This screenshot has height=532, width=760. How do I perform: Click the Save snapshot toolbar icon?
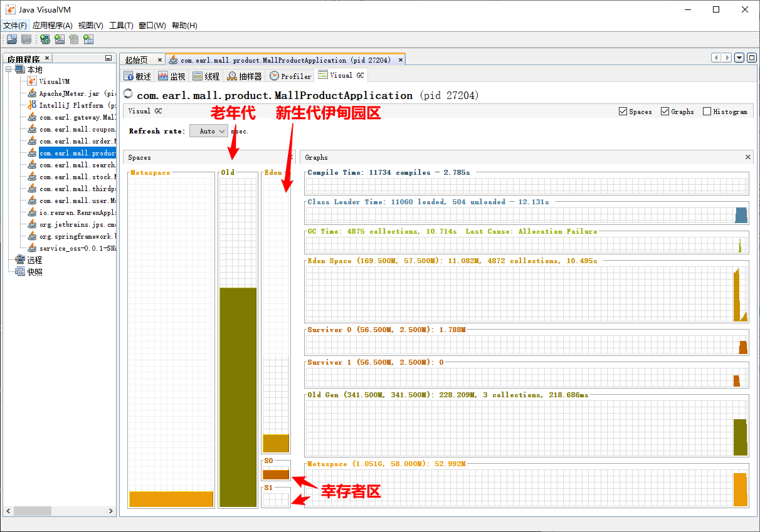click(26, 39)
